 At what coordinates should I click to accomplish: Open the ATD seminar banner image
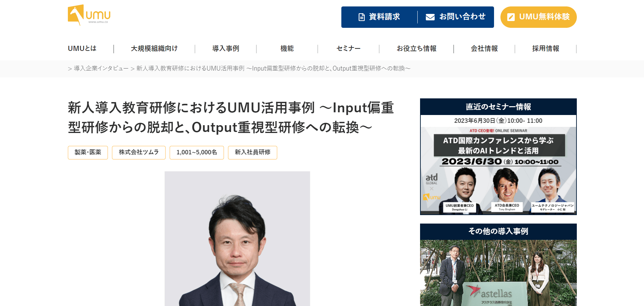(x=498, y=171)
